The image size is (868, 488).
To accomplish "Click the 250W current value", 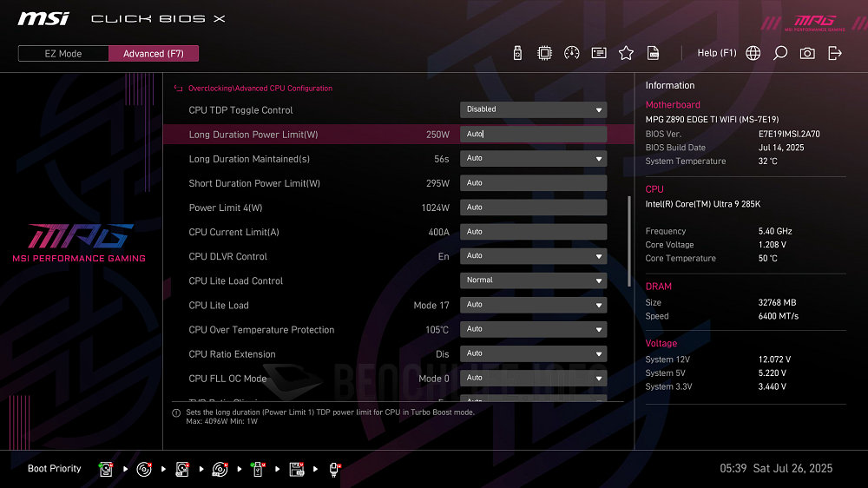I will [437, 135].
